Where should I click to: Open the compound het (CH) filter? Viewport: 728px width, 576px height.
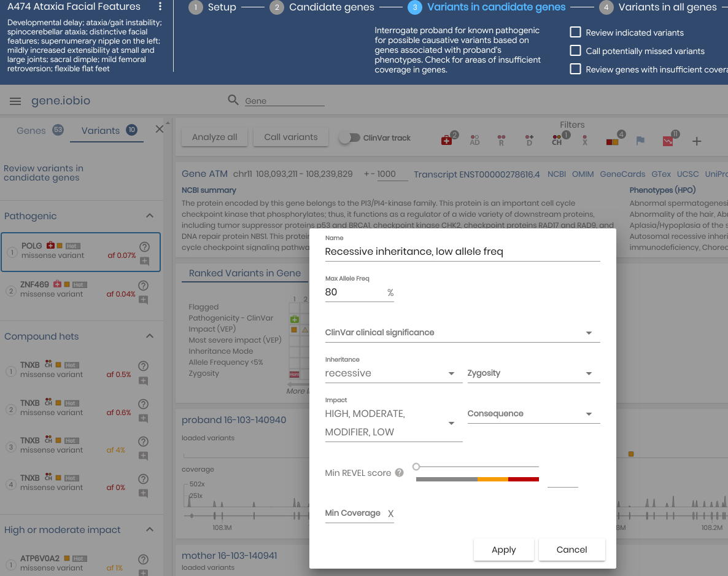[x=556, y=140]
